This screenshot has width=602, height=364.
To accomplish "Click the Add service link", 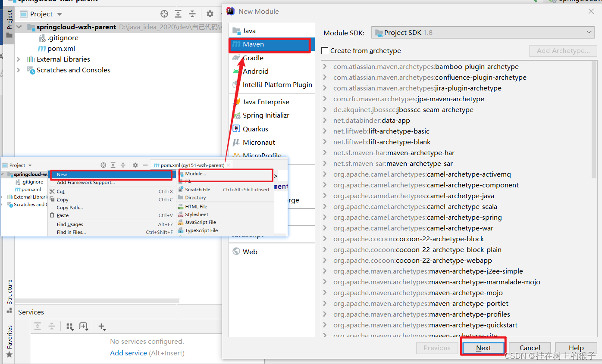I will 129,353.
